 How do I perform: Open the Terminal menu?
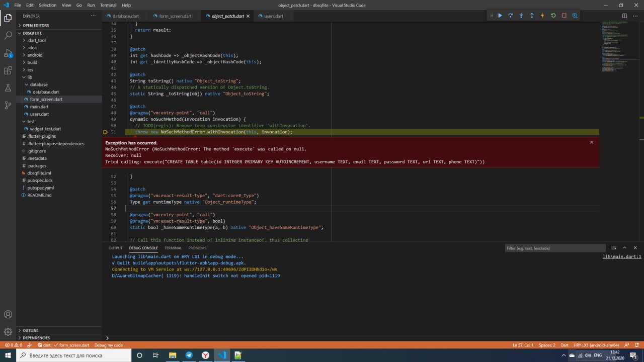coord(108,5)
